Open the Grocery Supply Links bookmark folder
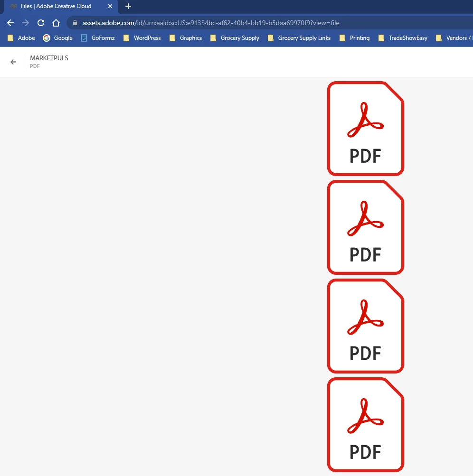 pyautogui.click(x=299, y=38)
